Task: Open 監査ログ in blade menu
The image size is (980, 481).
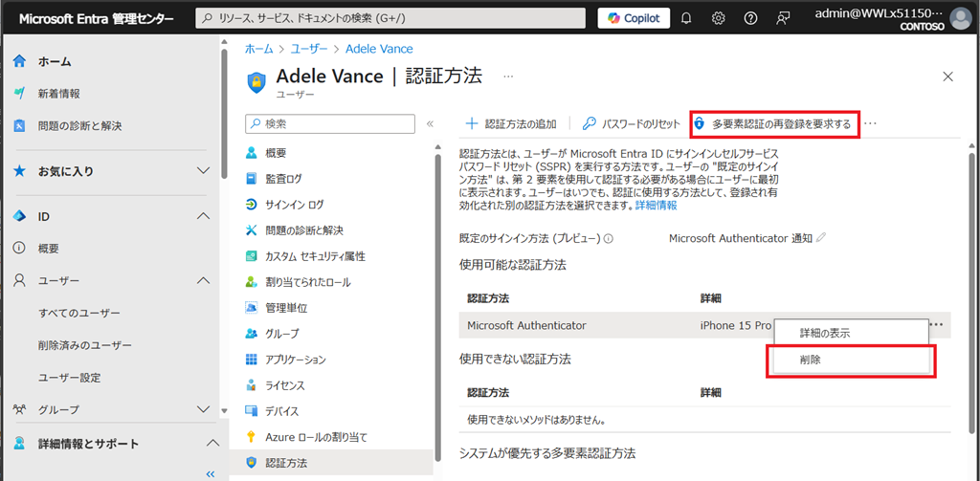Action: (x=283, y=179)
